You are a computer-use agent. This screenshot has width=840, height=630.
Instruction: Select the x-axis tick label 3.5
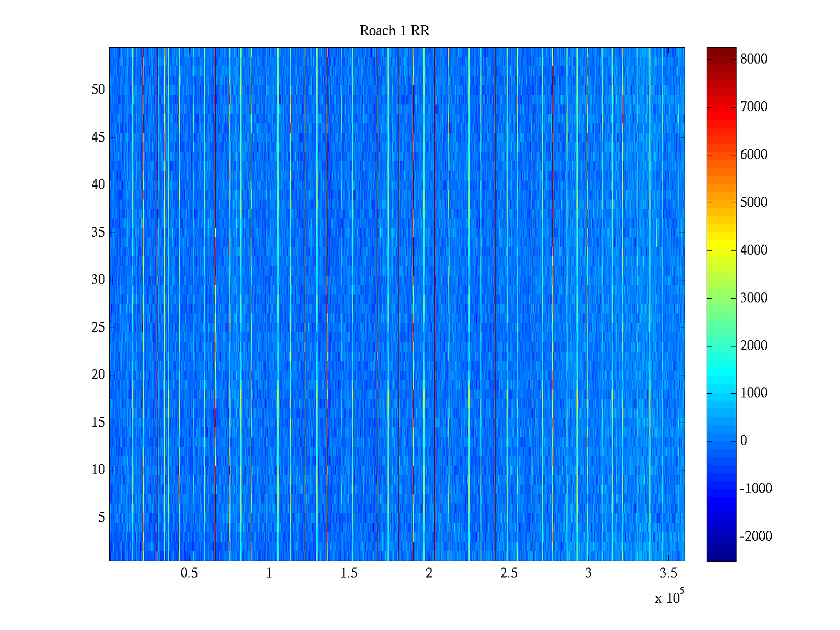click(x=668, y=573)
